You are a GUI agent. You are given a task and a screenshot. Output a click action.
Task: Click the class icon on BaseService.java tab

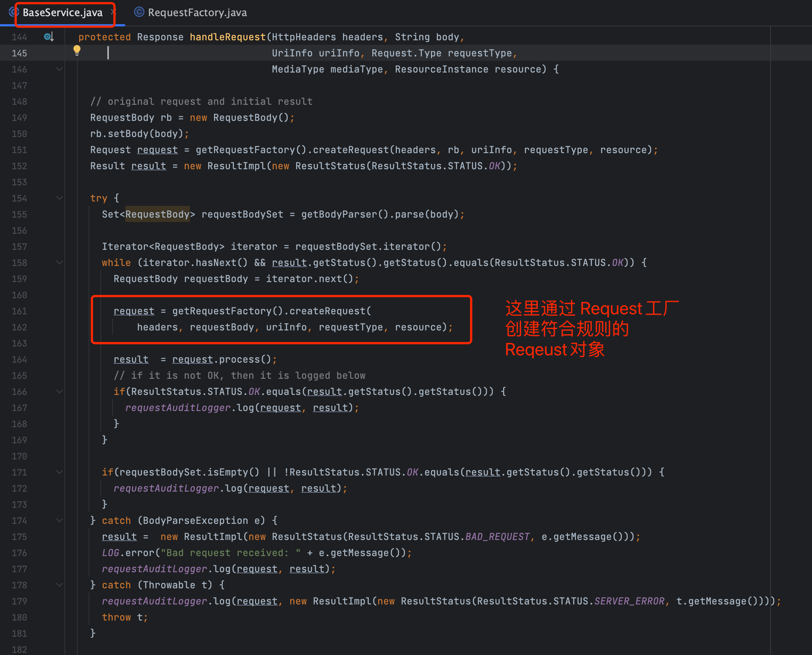click(x=14, y=12)
